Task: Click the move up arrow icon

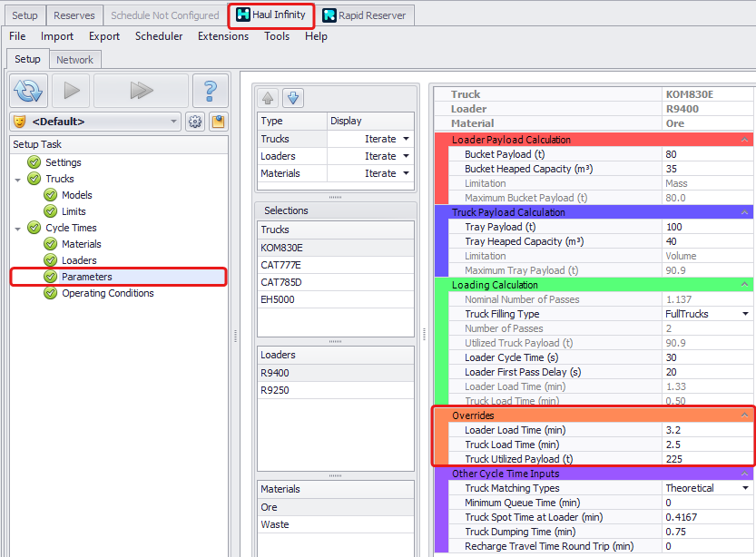Action: click(269, 98)
